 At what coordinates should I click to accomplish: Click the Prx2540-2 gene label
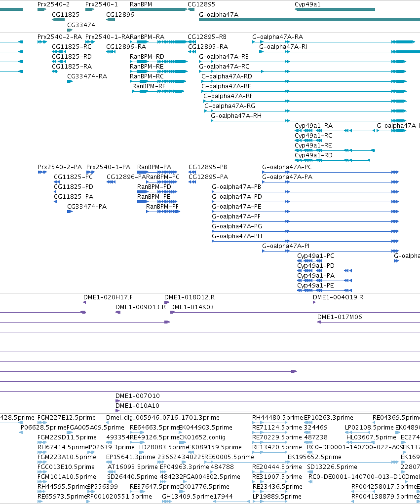click(x=53, y=4)
